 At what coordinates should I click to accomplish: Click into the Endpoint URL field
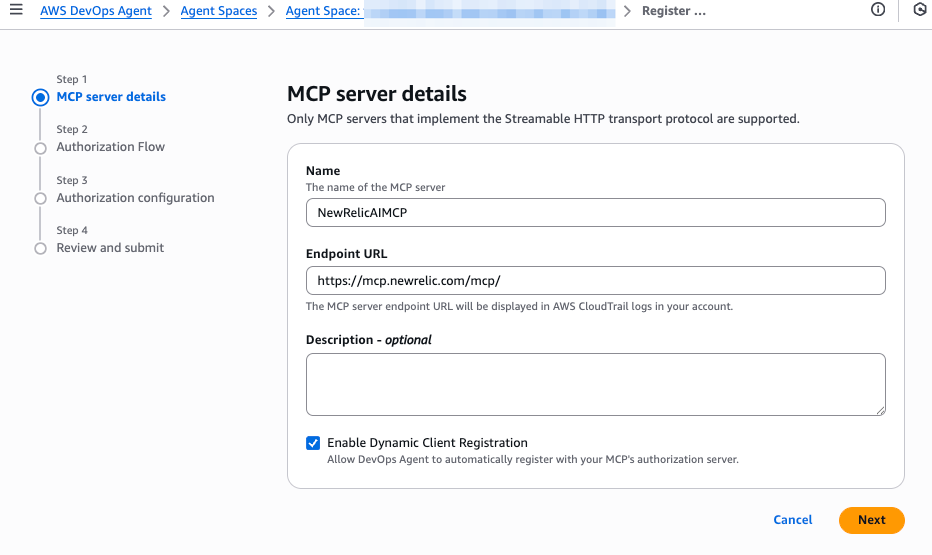[595, 281]
